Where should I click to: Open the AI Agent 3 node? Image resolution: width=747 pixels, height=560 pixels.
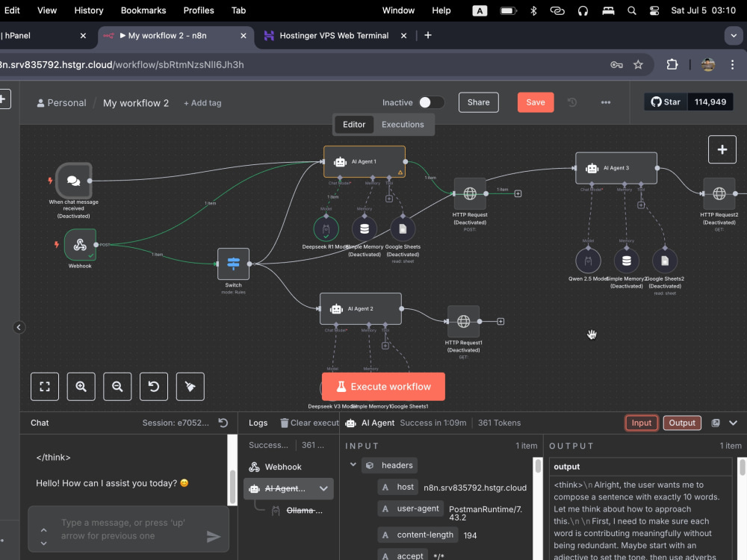tap(616, 168)
